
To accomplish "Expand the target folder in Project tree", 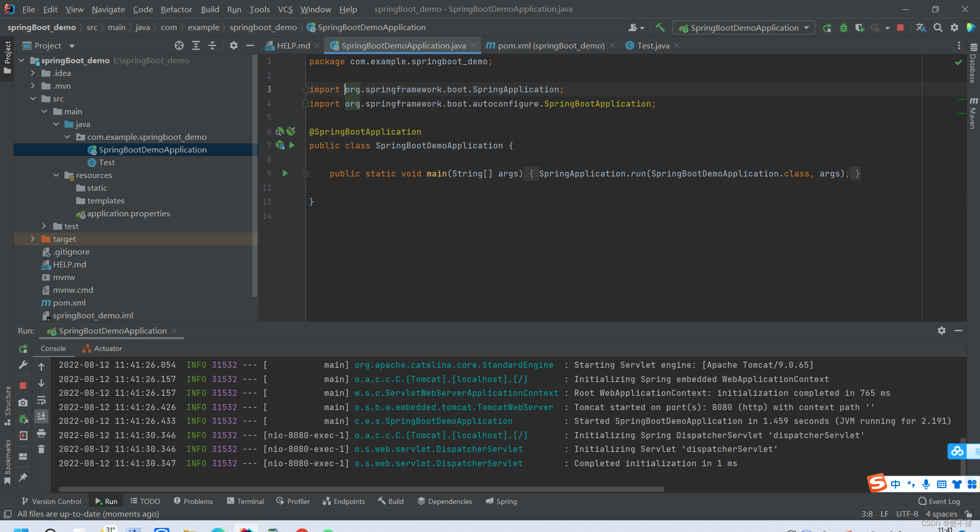I will (x=33, y=239).
